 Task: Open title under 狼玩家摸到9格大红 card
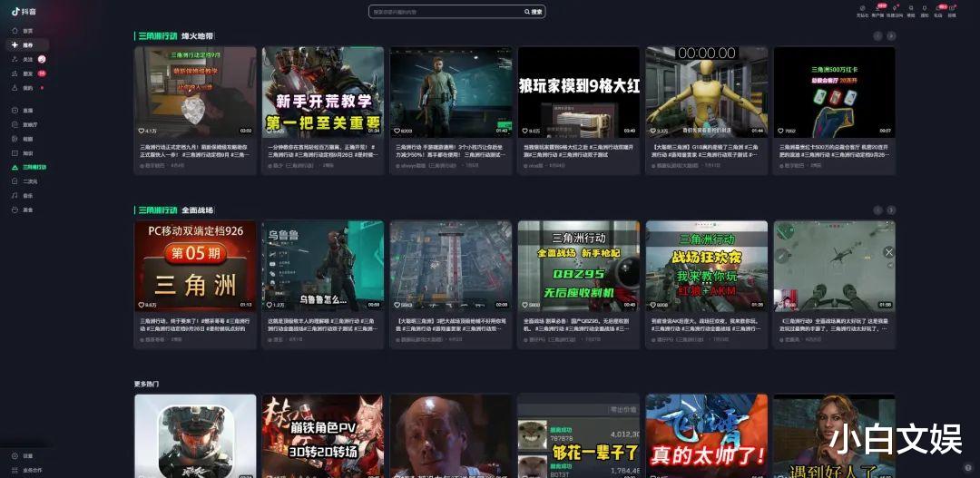tap(579, 151)
